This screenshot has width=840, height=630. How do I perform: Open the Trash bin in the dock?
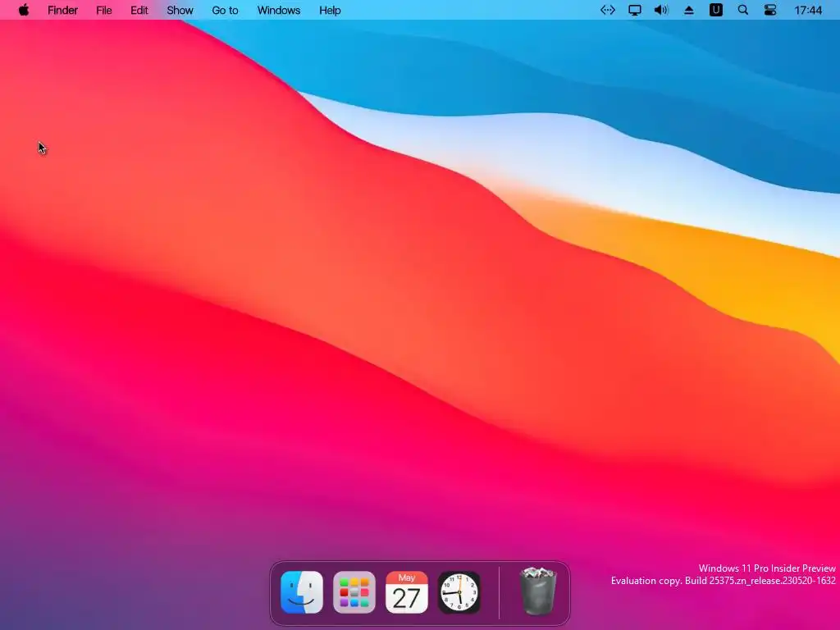[538, 591]
